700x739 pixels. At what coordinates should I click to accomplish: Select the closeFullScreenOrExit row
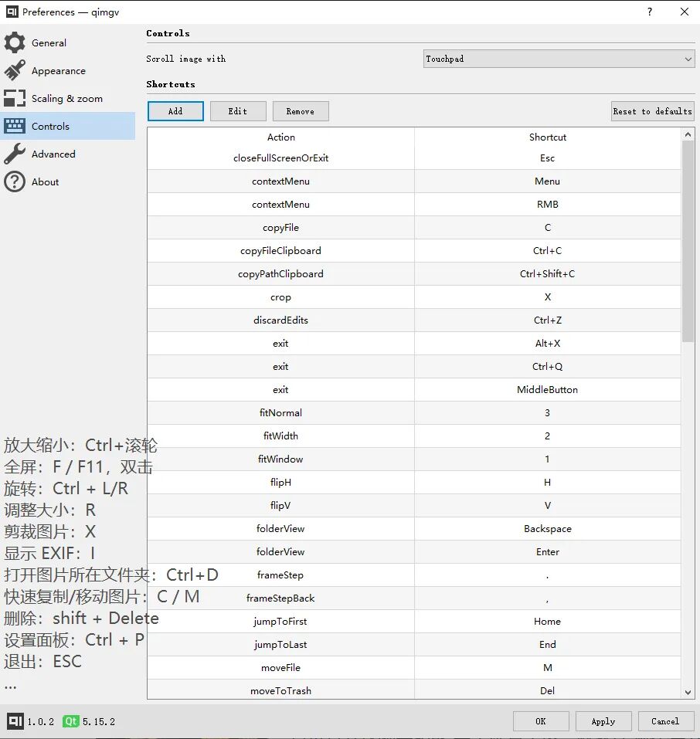(x=414, y=158)
